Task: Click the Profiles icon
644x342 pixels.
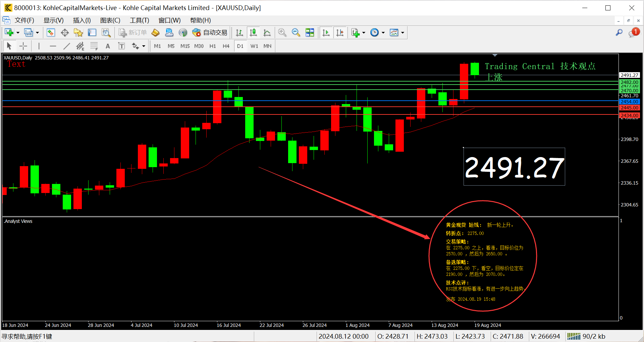Action: [29, 33]
